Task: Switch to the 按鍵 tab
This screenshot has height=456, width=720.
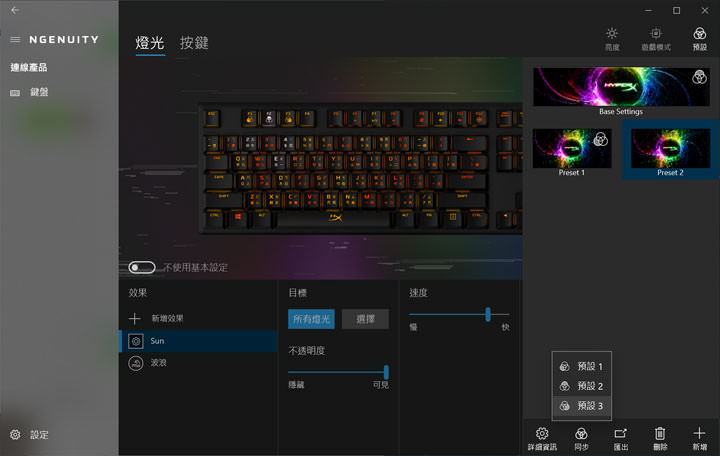Action: [x=194, y=43]
